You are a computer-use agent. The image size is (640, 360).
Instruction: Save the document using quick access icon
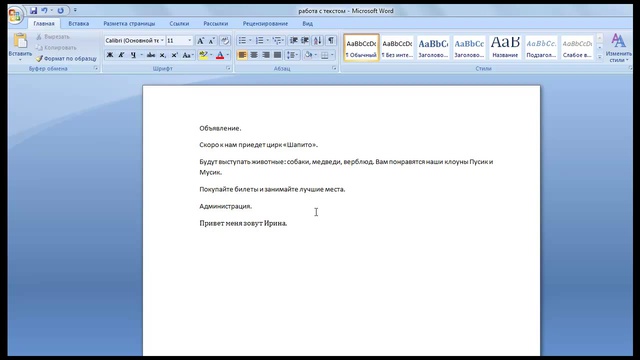click(x=33, y=11)
